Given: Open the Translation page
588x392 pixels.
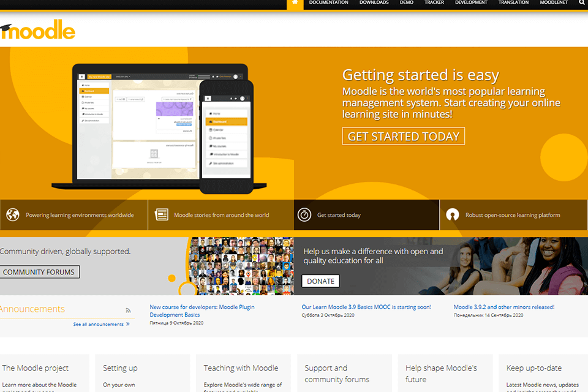Looking at the screenshot, I should click(x=513, y=2).
